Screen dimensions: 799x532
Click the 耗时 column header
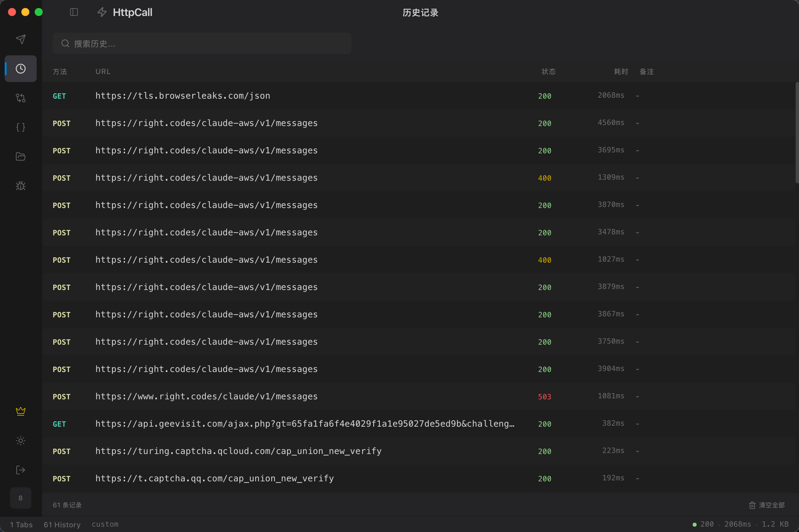tap(621, 72)
